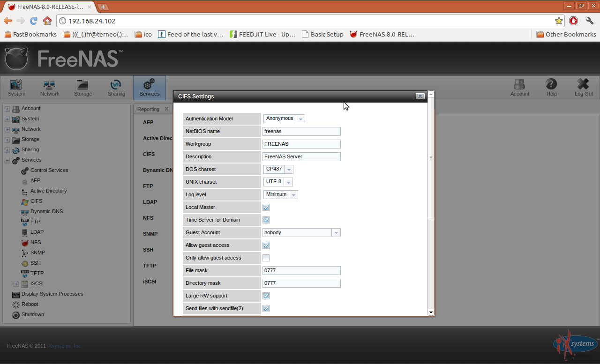The width and height of the screenshot is (600, 364).
Task: Click the Log Out icon
Action: [583, 87]
